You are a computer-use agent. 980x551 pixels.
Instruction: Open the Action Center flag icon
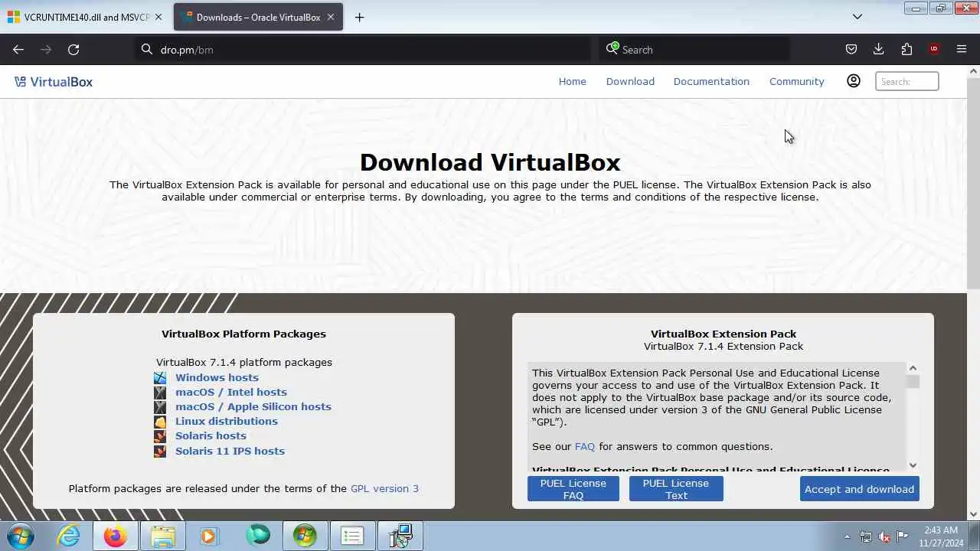tap(903, 536)
